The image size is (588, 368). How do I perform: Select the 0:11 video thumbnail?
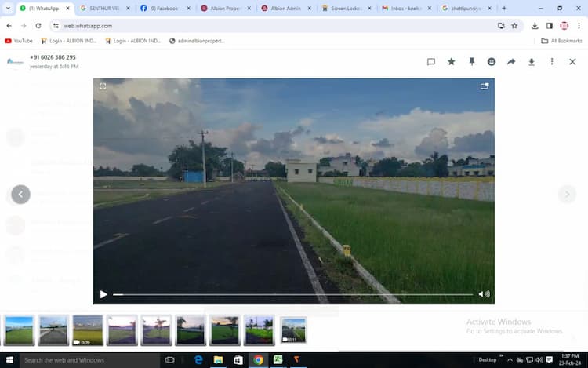pos(293,330)
